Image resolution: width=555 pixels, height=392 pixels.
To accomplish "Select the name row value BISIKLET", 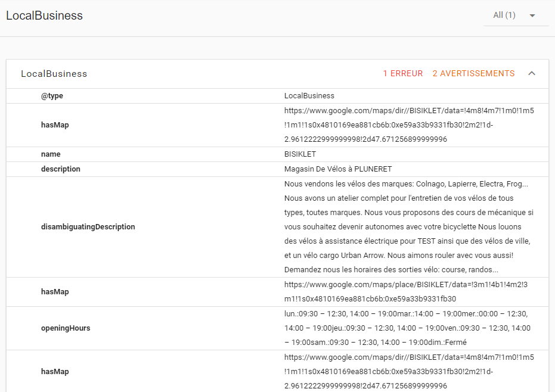I will click(x=300, y=154).
